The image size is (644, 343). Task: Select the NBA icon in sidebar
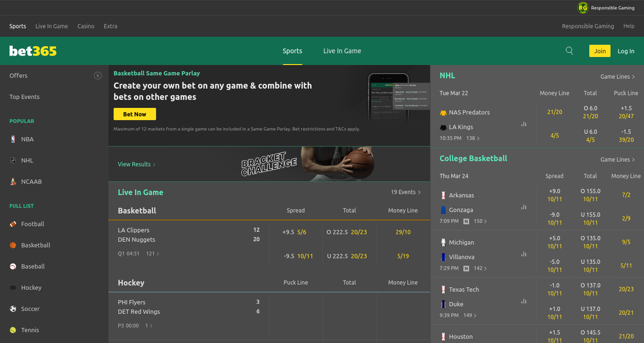pyautogui.click(x=13, y=139)
